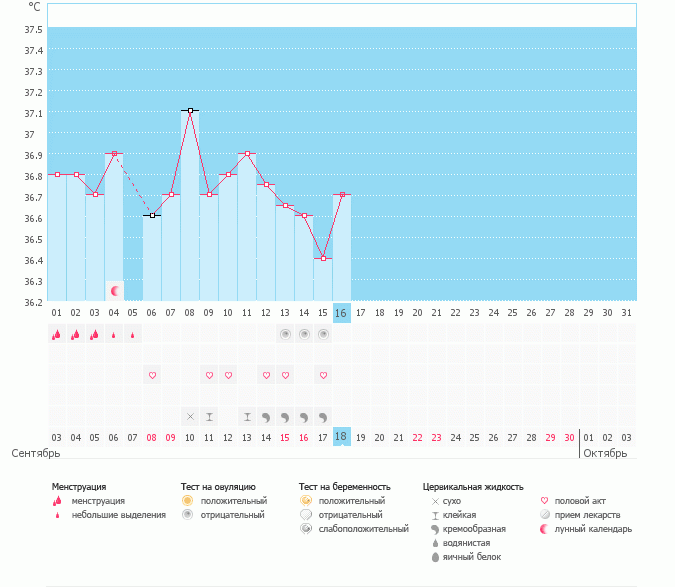Image resolution: width=675 pixels, height=587 pixels.
Task: Select the small discharge icon under day 05
Action: point(133,335)
